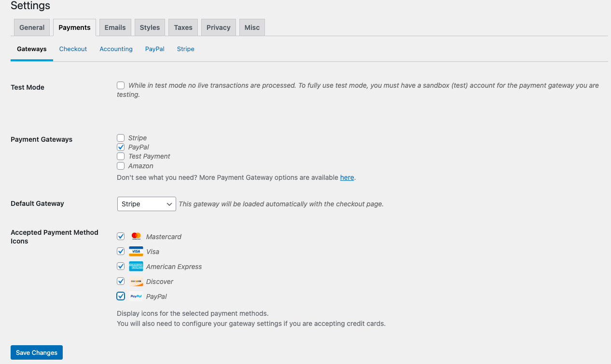
Task: Click the American Express logo icon
Action: pyautogui.click(x=136, y=266)
